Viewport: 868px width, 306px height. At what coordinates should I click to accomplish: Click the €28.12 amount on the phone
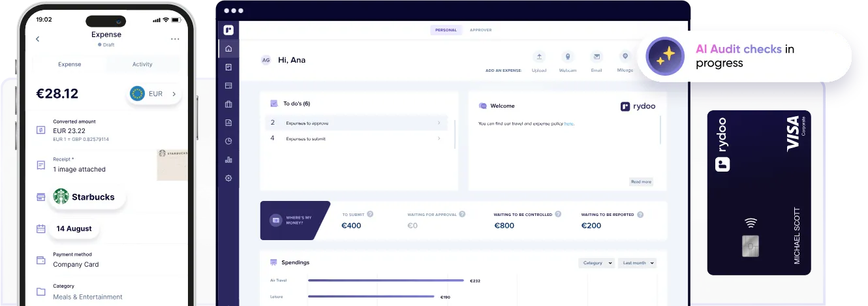pyautogui.click(x=57, y=94)
